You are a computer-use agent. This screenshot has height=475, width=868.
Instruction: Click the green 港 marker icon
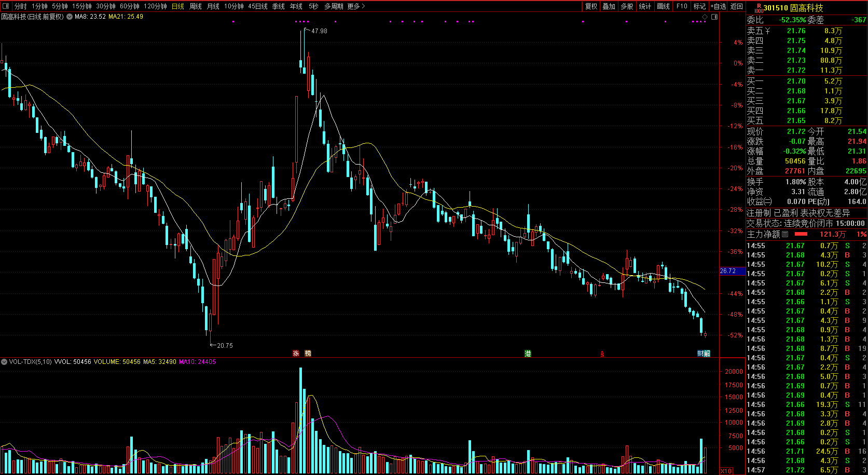[528, 354]
